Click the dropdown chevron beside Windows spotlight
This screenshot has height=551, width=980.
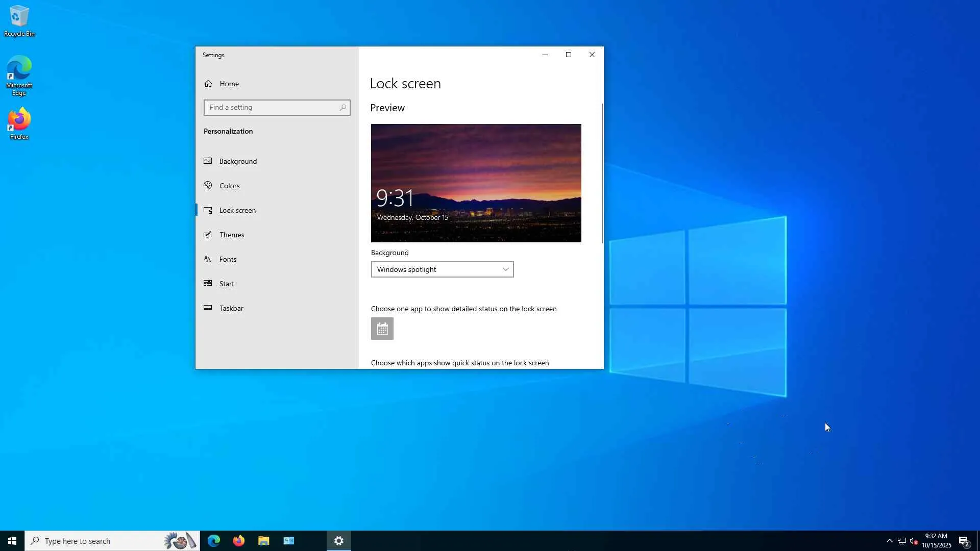[505, 269]
